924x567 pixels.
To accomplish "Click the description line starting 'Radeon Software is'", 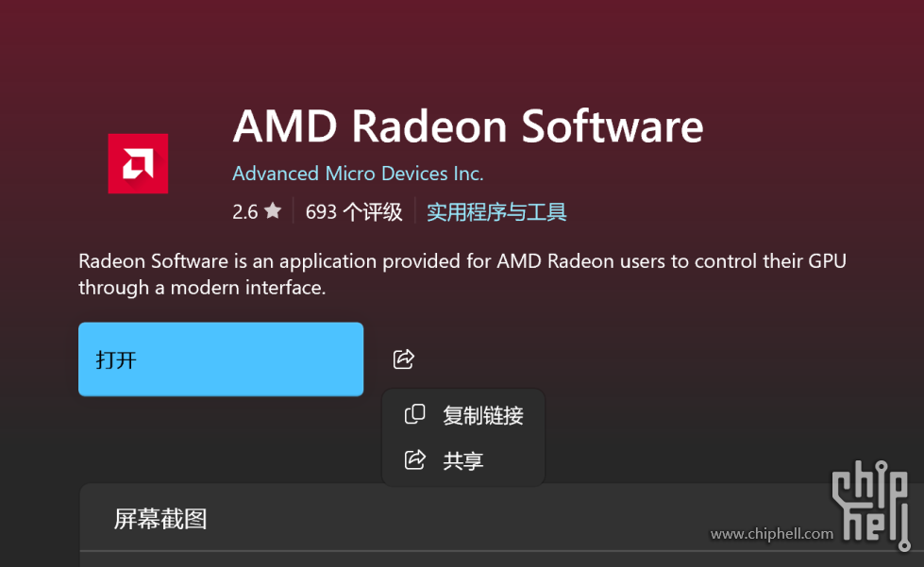I will [x=462, y=260].
